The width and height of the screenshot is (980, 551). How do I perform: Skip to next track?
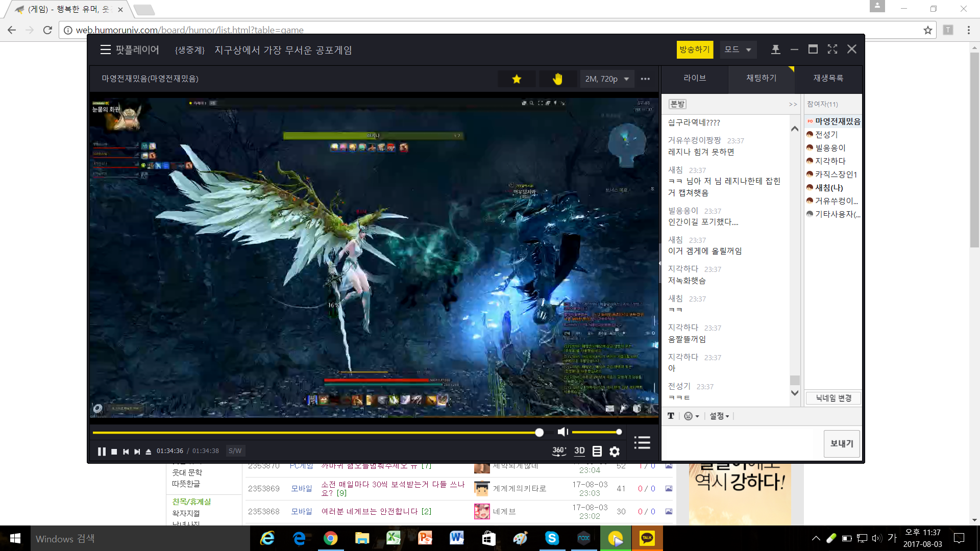tap(137, 452)
